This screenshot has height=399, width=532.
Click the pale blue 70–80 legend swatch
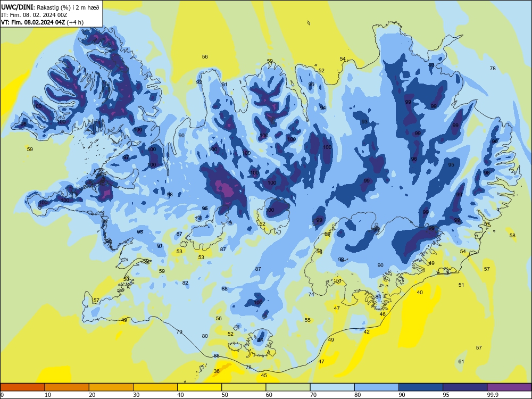(x=332, y=387)
